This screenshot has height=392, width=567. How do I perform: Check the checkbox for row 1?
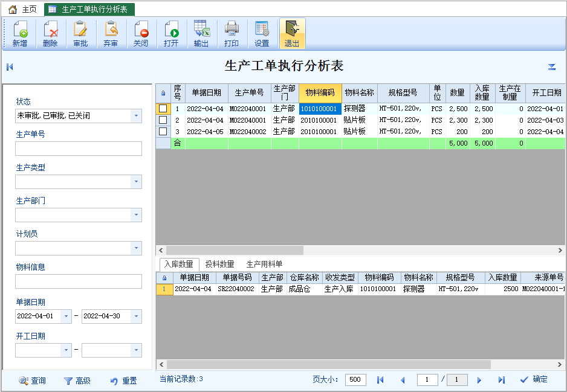163,108
